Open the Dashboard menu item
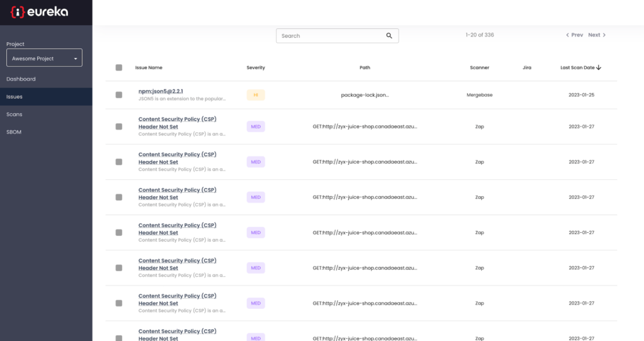644x341 pixels. 21,79
